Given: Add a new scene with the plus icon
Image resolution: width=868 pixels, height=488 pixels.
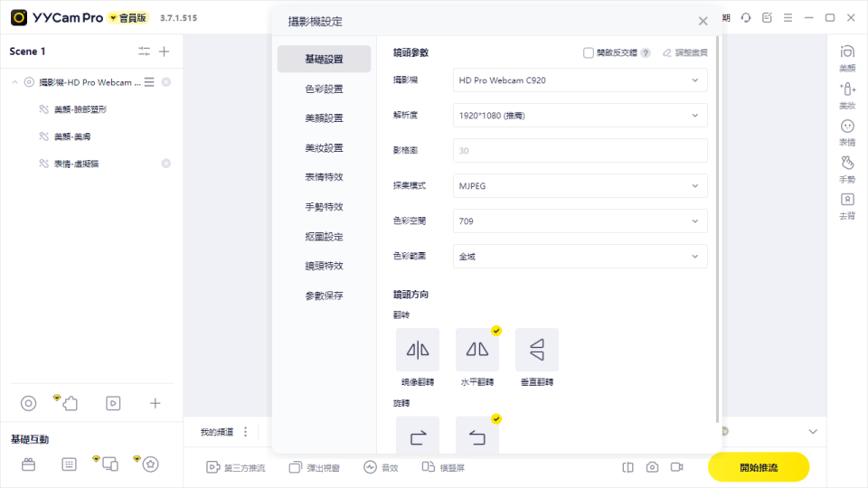Looking at the screenshot, I should click(x=165, y=52).
